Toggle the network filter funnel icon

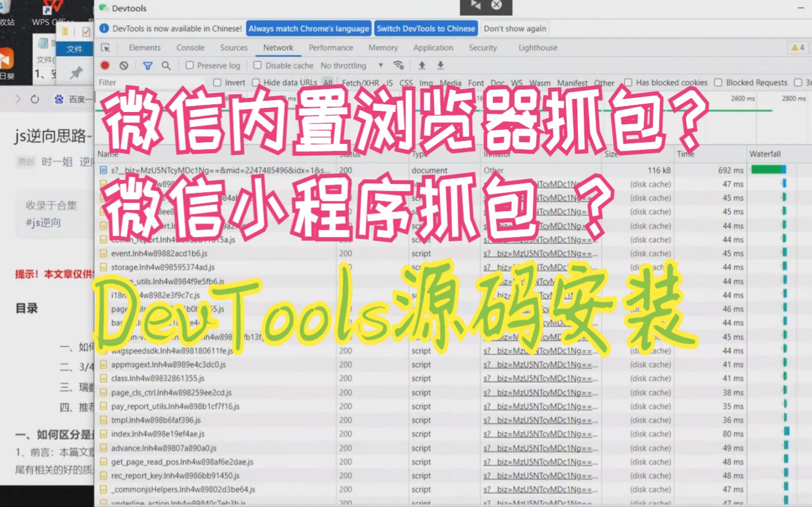tap(148, 65)
